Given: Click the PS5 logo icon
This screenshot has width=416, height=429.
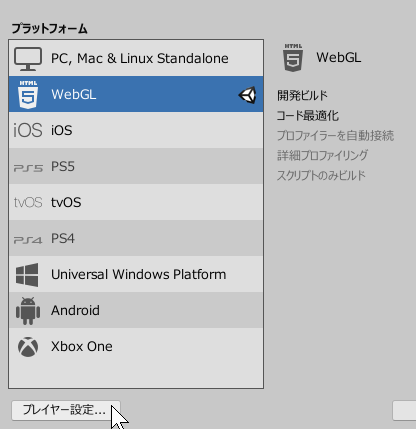Looking at the screenshot, I should (28, 168).
